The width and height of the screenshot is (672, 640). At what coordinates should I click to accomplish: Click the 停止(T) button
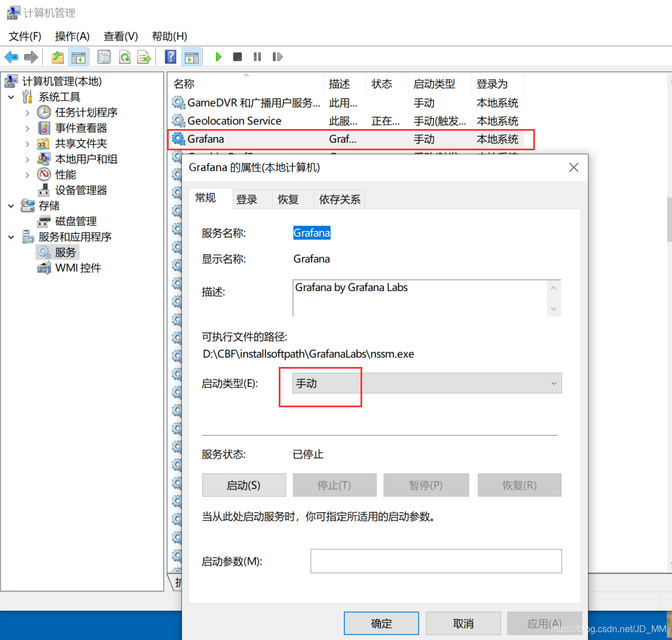point(335,485)
